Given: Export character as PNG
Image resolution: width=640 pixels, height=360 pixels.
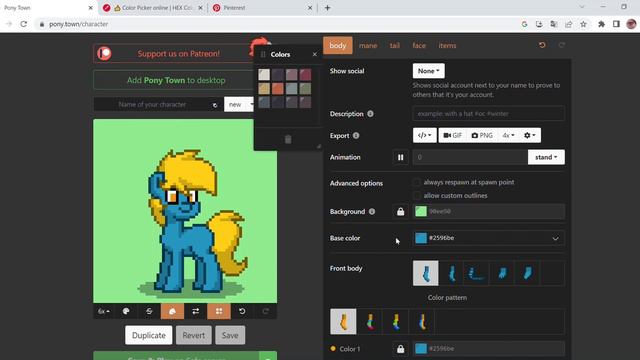Looking at the screenshot, I should (x=482, y=135).
